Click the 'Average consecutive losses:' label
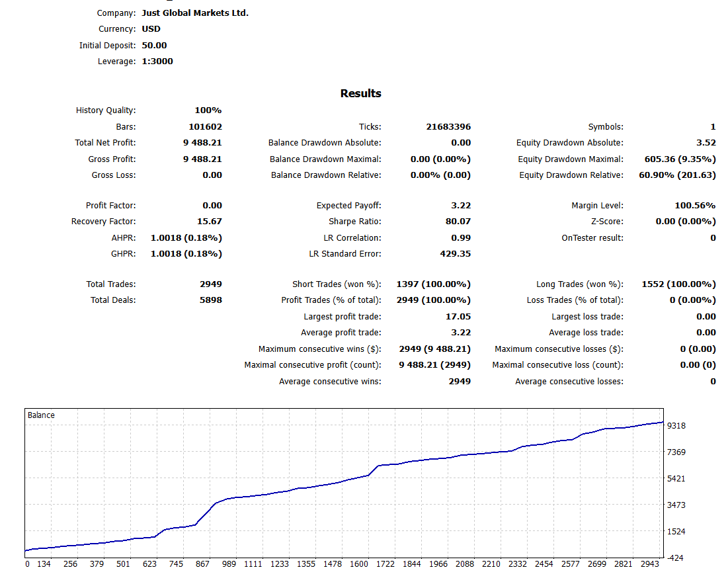The height and width of the screenshot is (584, 728). (x=569, y=382)
